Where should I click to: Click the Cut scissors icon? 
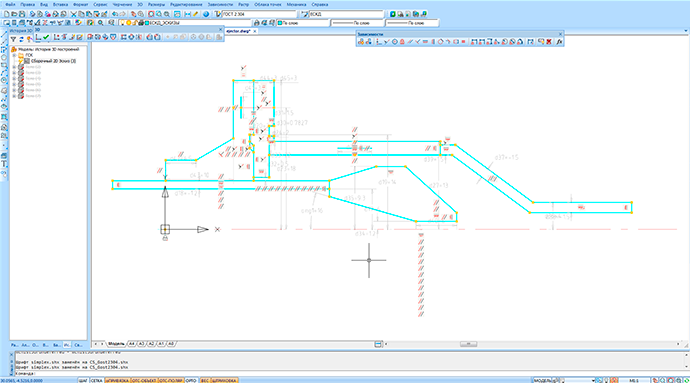73,15
